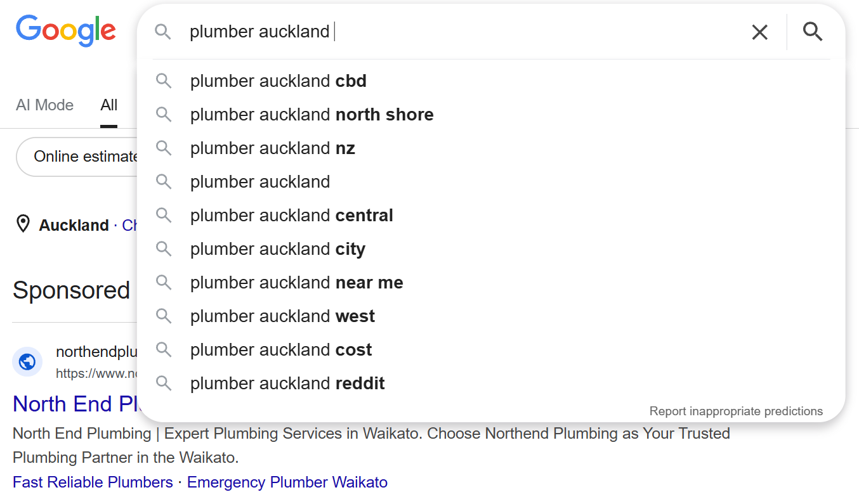
Task: Click the Google logo
Action: [66, 31]
